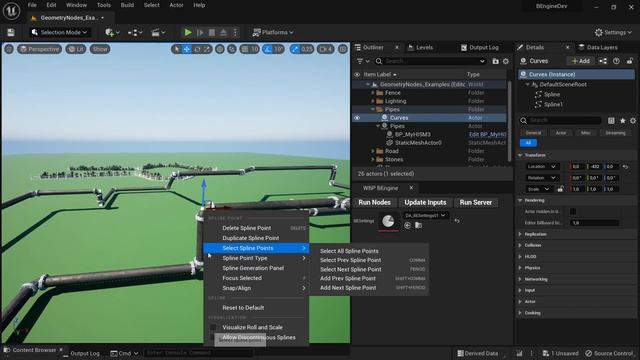
Task: Toggle rotation snapping 10 degrees
Action: pos(273,49)
